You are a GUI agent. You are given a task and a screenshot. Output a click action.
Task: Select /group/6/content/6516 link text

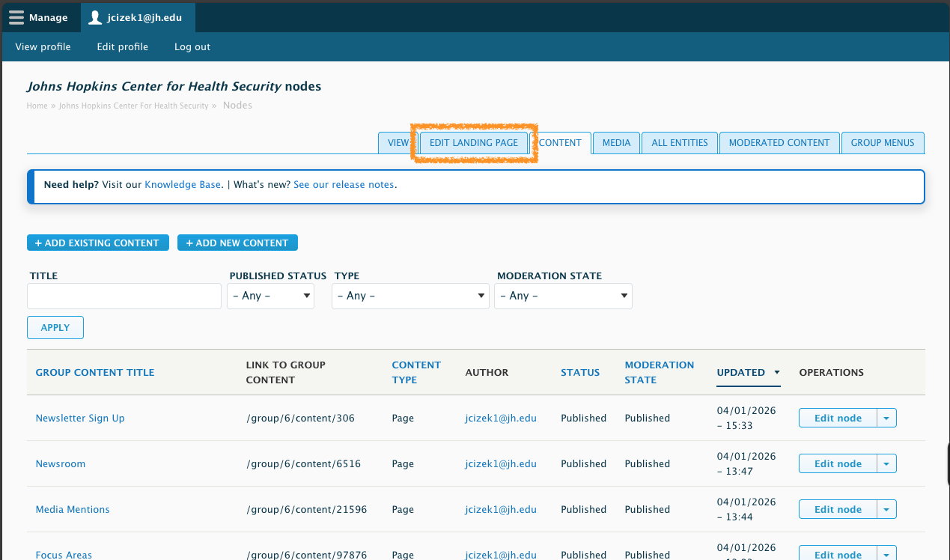(303, 463)
